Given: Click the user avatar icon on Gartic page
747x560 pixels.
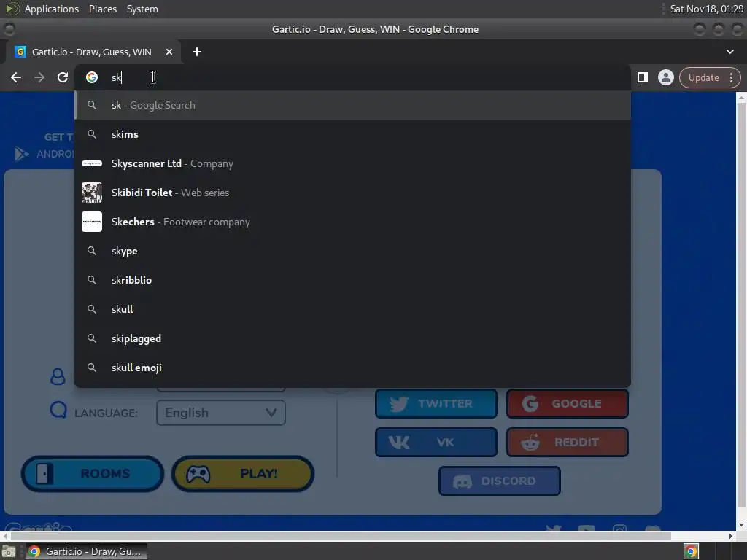Looking at the screenshot, I should point(58,377).
